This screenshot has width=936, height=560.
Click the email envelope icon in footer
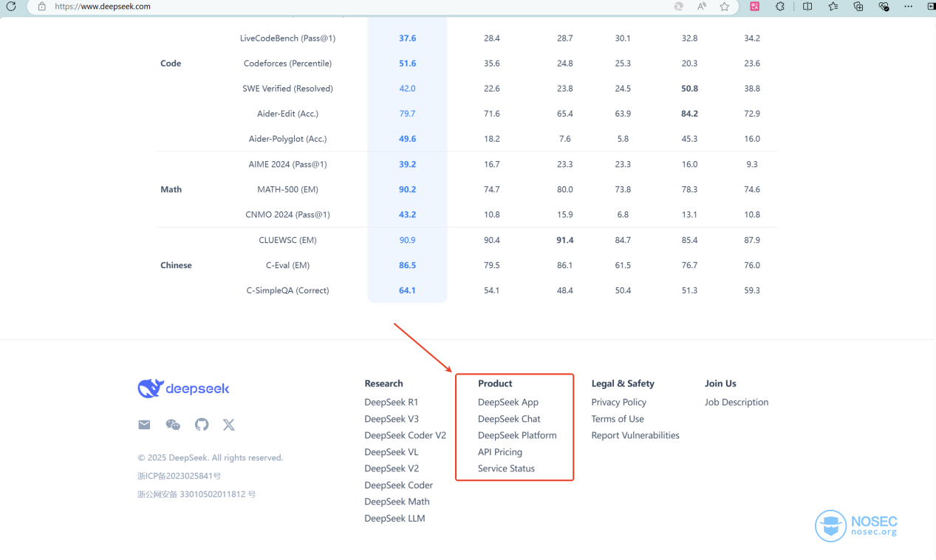144,425
